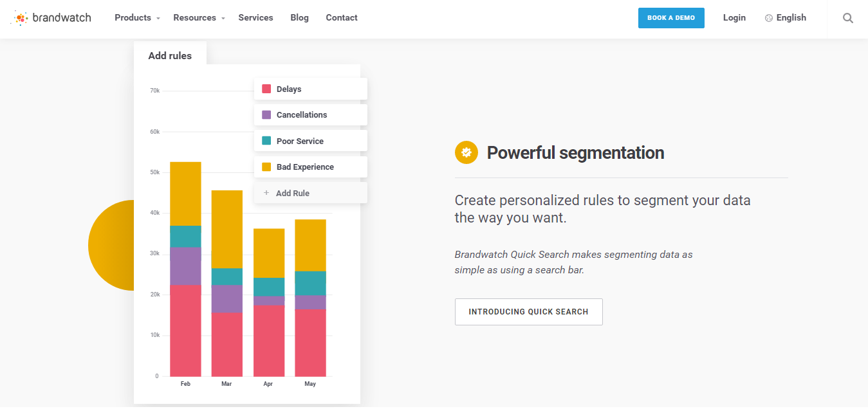Click the globe icon beside English

click(x=768, y=18)
